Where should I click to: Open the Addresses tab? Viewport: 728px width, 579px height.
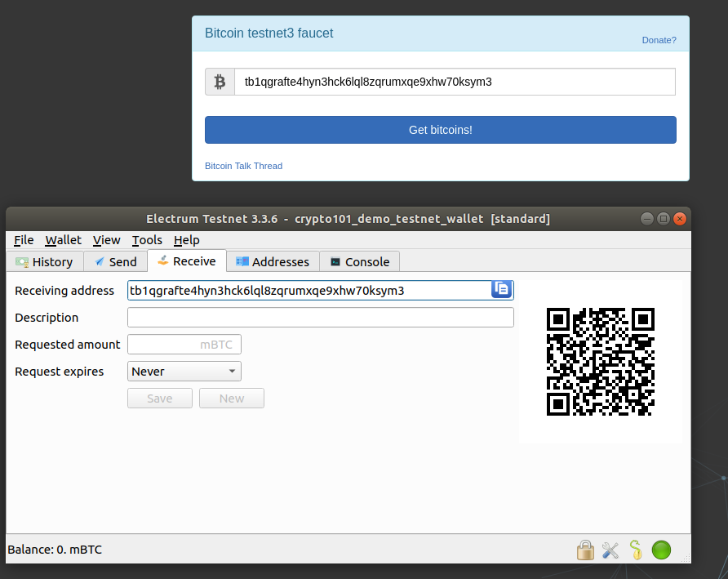[x=273, y=261]
